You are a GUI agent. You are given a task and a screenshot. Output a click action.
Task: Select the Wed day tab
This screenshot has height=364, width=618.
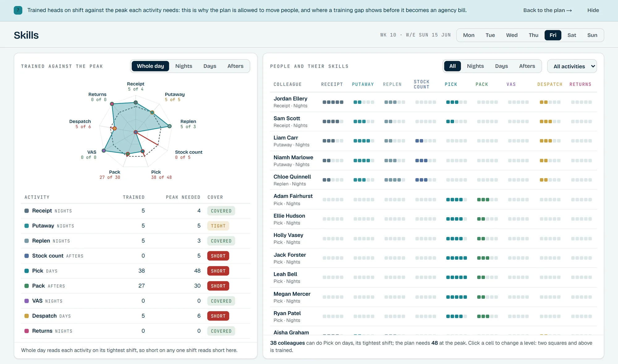512,35
